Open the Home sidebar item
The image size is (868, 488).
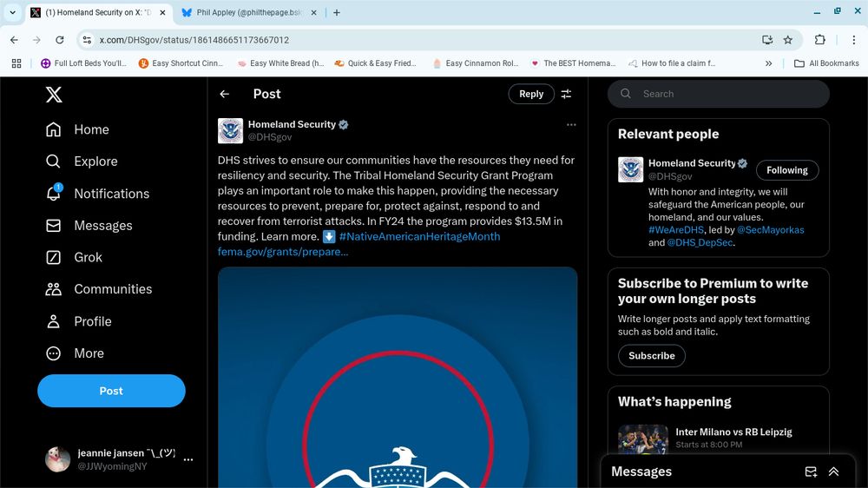(x=77, y=129)
